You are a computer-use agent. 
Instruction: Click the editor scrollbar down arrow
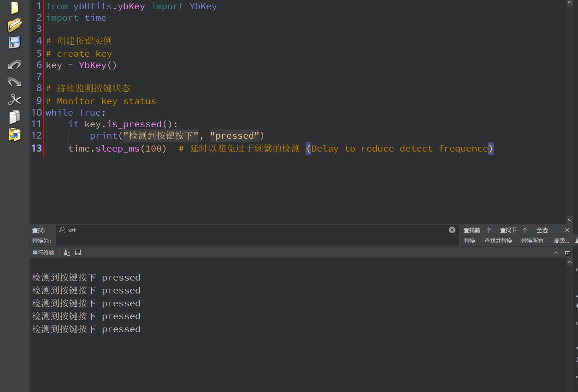570,220
